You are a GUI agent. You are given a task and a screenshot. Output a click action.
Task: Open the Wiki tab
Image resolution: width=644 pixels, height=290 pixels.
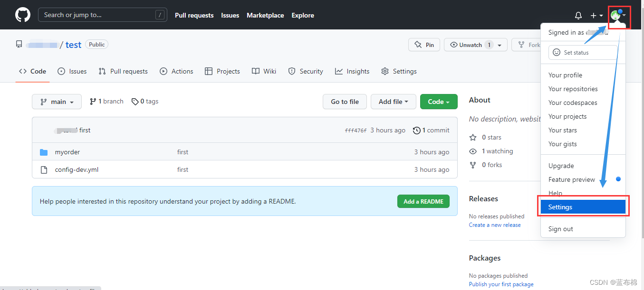(264, 71)
